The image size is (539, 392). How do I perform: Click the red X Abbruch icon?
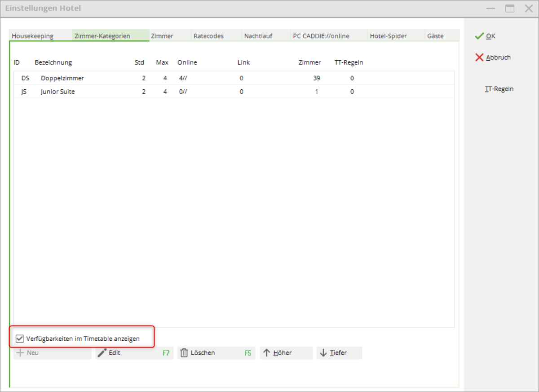click(479, 57)
